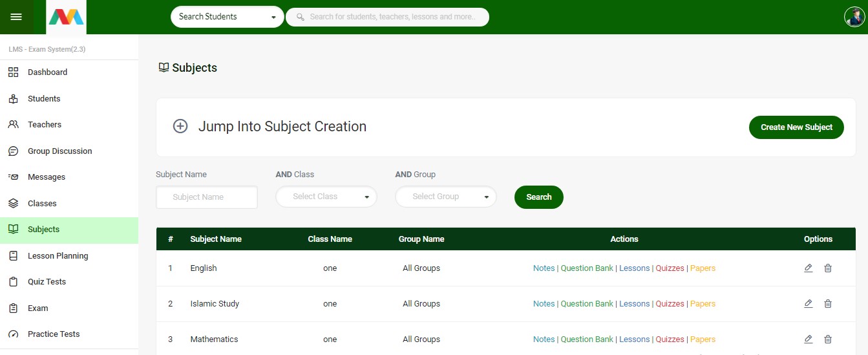Delete the Islamic Study subject trash icon

828,304
